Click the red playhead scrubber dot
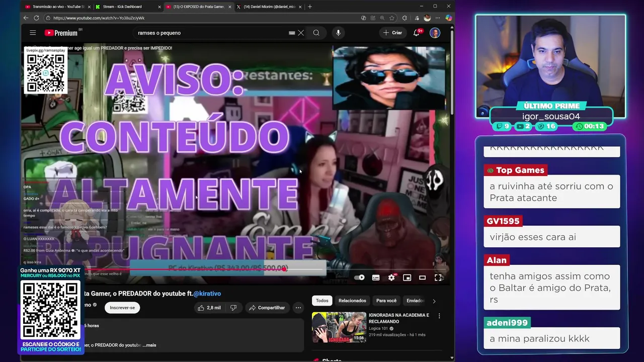This screenshot has width=644, height=362. click(284, 269)
